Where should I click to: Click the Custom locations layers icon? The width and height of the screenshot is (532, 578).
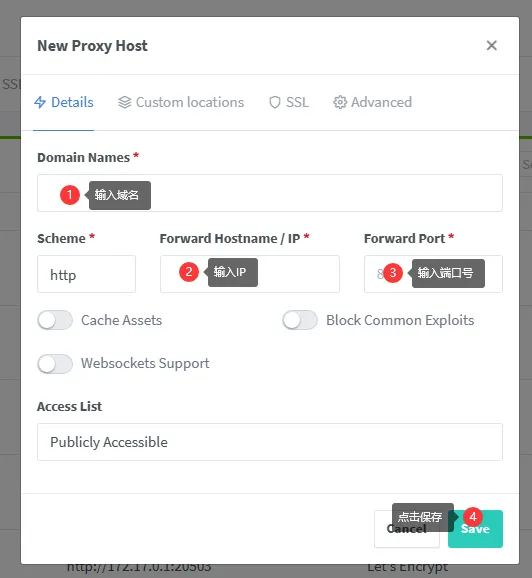tap(125, 102)
